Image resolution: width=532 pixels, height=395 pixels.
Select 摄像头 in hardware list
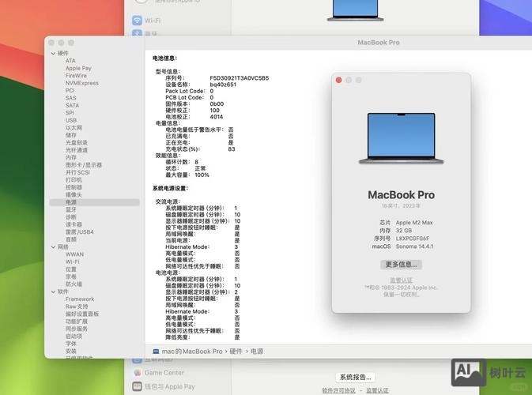[74, 195]
